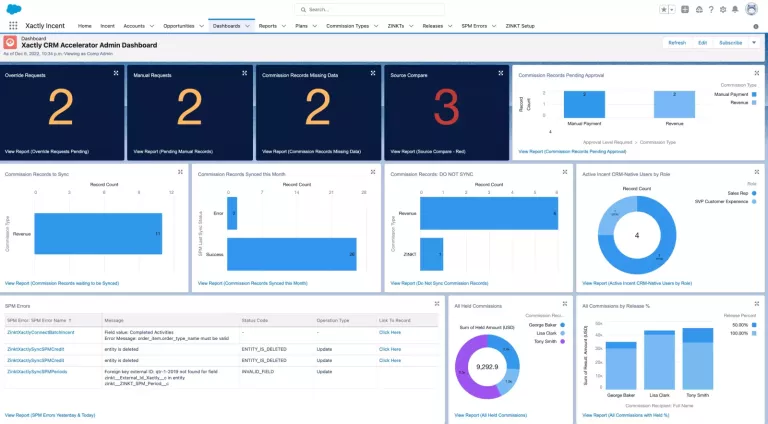768x424 pixels.
Task: Open View Report (Pending Manual Records) link
Action: [173, 151]
